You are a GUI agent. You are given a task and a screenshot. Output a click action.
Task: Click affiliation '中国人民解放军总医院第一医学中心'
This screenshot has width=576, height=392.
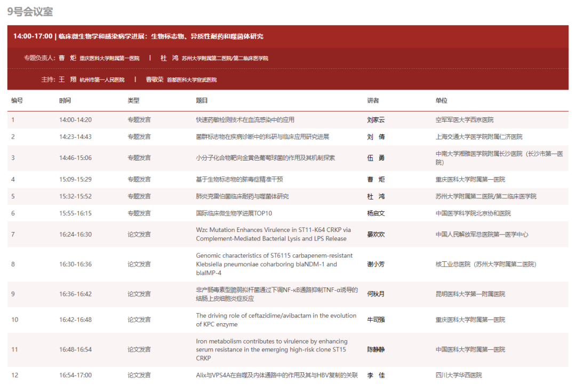(x=482, y=234)
